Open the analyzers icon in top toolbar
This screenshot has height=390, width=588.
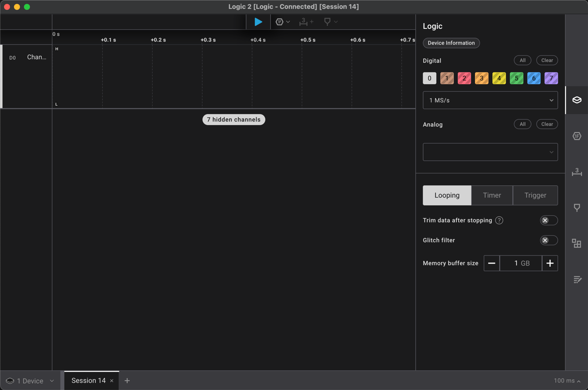[279, 22]
